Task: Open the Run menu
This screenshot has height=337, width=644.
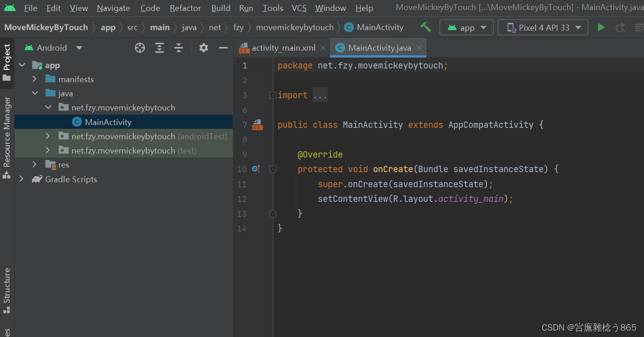Action: (x=246, y=8)
